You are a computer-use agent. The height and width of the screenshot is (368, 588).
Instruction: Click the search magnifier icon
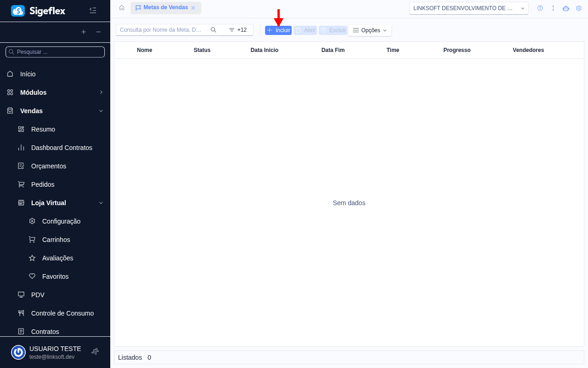click(x=214, y=30)
